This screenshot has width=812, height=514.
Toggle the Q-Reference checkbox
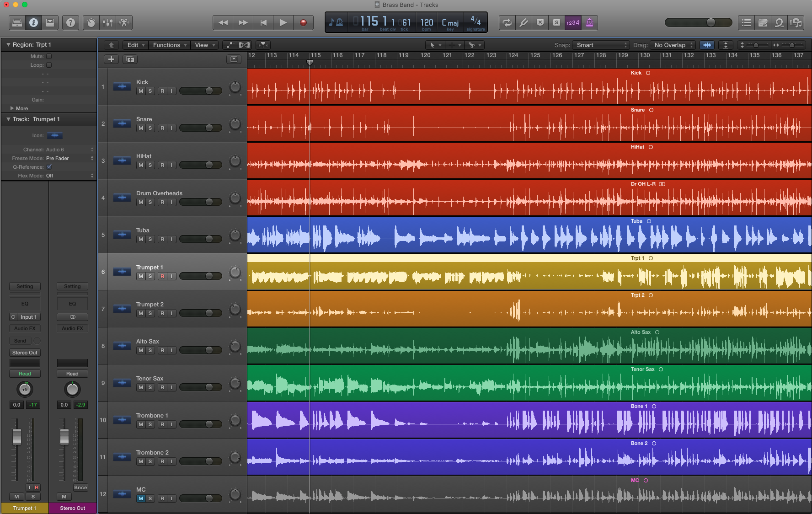click(49, 167)
